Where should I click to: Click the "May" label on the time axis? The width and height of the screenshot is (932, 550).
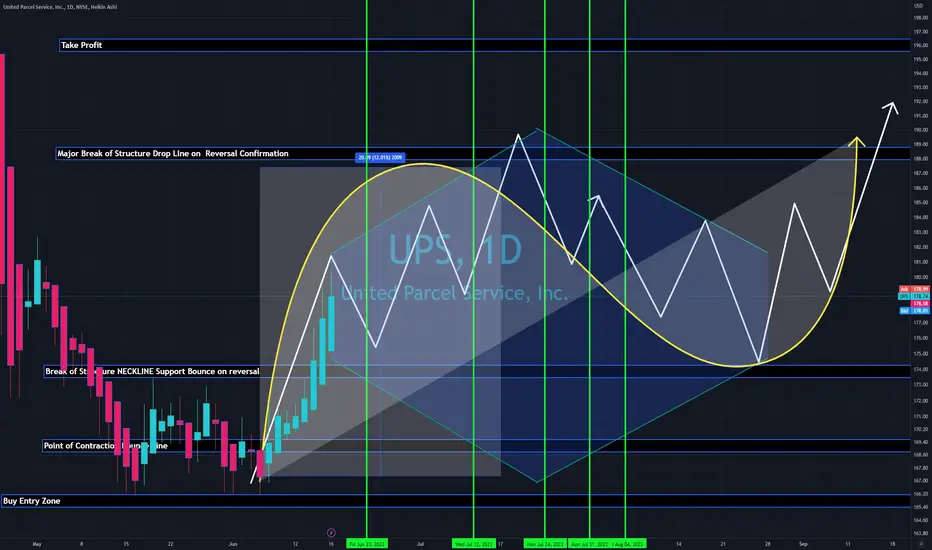point(37,544)
